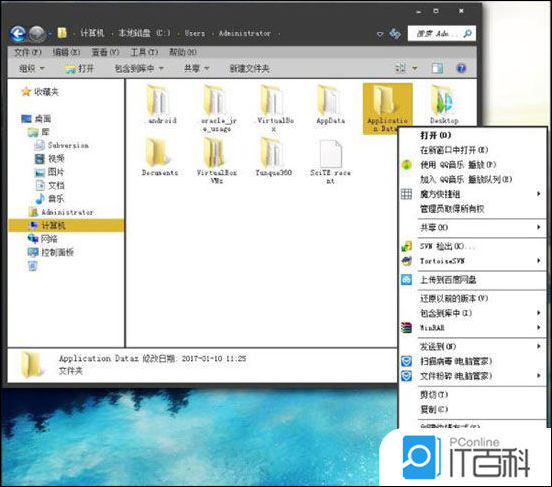
Task: Choose 剪切(T) in the context menu
Action: click(x=472, y=395)
